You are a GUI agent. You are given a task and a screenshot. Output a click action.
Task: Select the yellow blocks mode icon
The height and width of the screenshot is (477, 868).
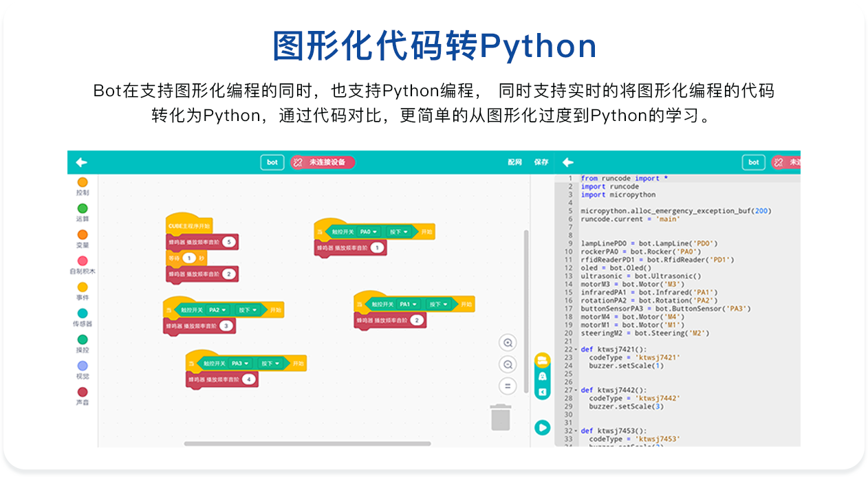tap(542, 360)
